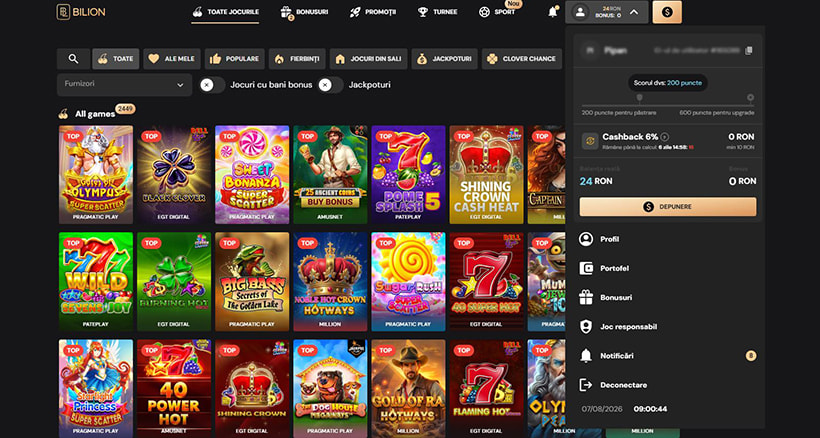Open the game search magnifier
The height and width of the screenshot is (438, 820).
[x=73, y=59]
